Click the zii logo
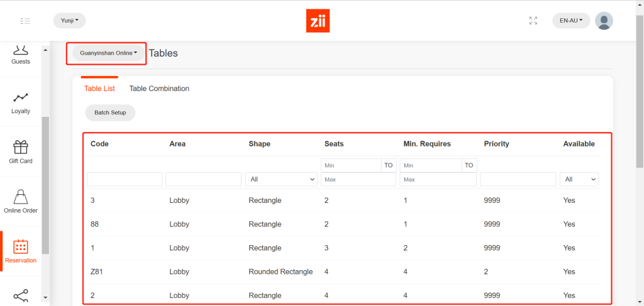The height and width of the screenshot is (306, 644). (318, 21)
